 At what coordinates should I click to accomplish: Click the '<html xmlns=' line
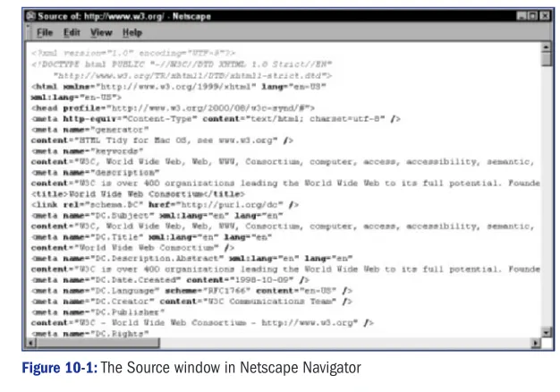(x=179, y=87)
